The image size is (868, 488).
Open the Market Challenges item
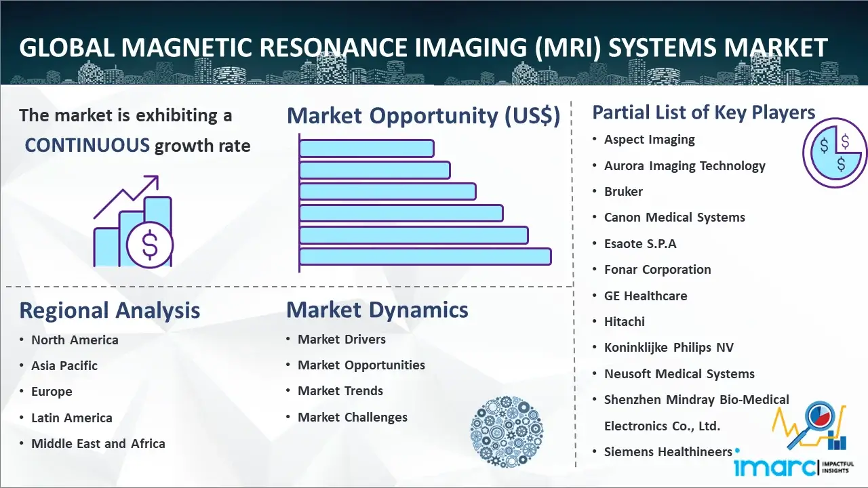pyautogui.click(x=353, y=417)
